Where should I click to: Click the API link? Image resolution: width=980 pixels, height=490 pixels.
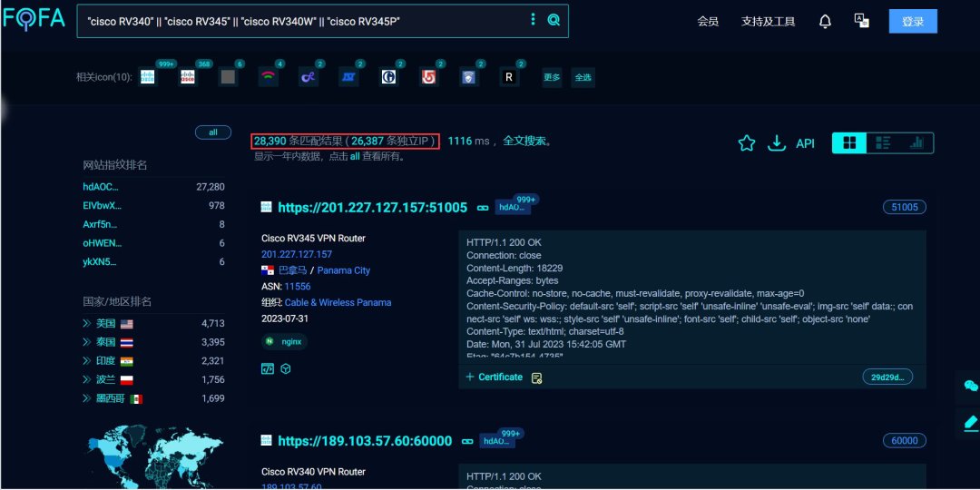pos(806,143)
